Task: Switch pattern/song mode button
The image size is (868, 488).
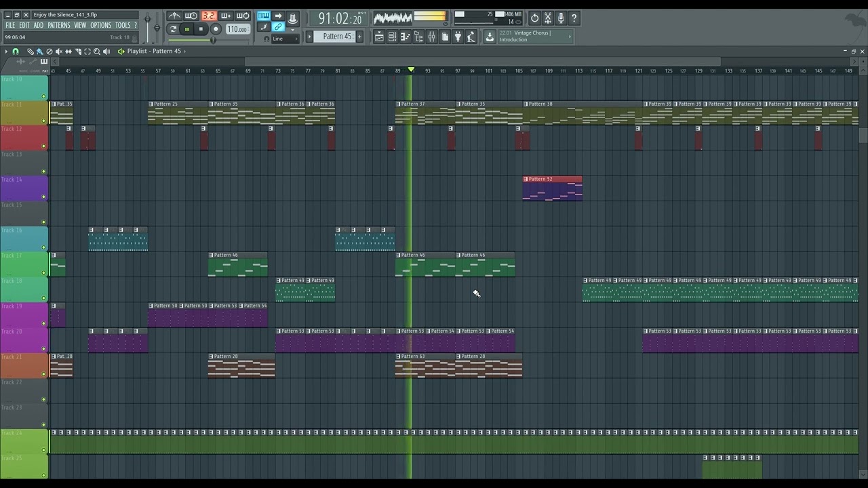Action: (173, 29)
